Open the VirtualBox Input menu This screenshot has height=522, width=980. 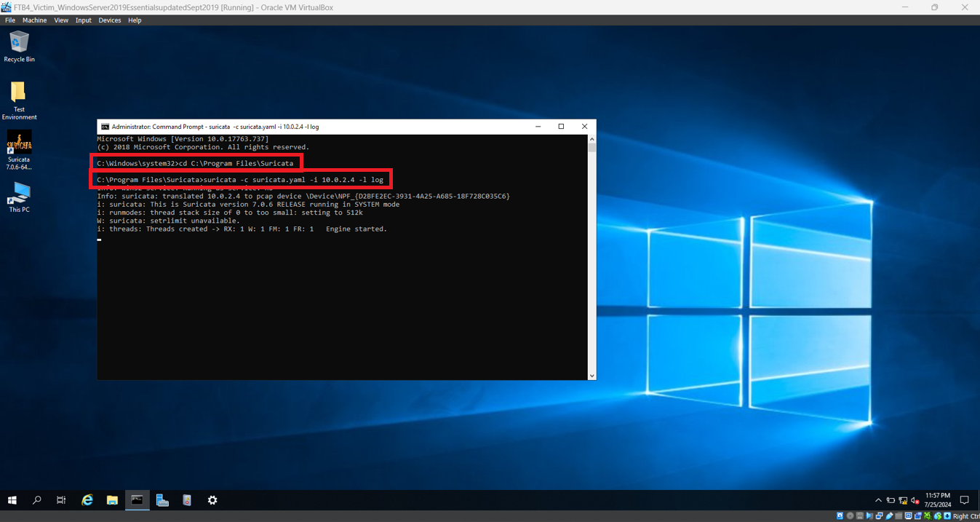[84, 20]
